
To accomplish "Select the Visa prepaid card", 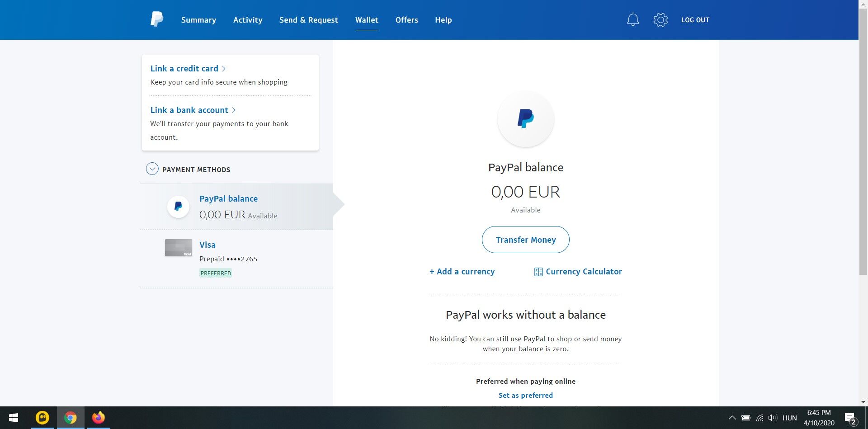I will 237,259.
